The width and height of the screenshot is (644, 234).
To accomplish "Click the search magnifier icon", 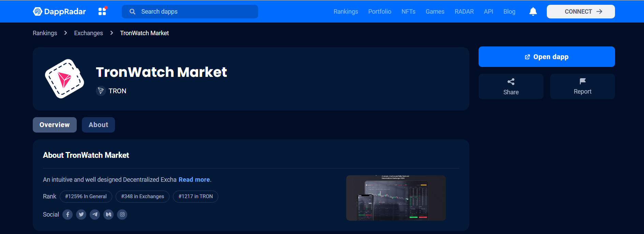I will 132,12.
